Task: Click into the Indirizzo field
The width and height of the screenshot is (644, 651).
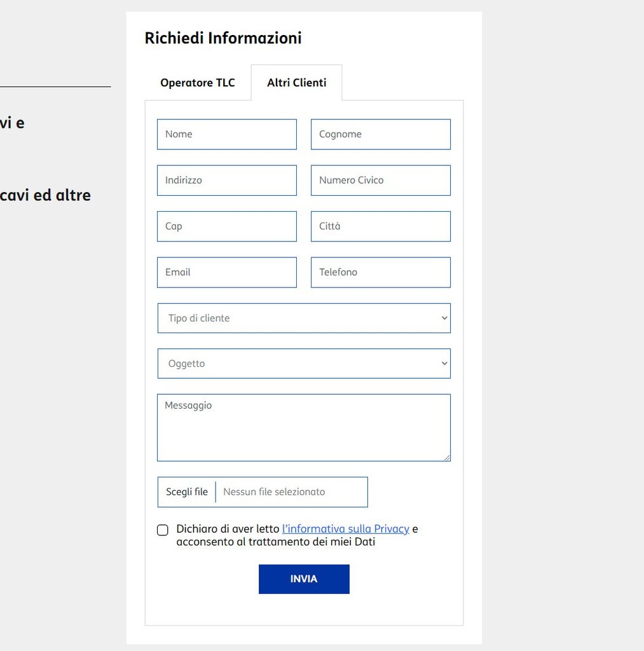Action: click(x=226, y=180)
